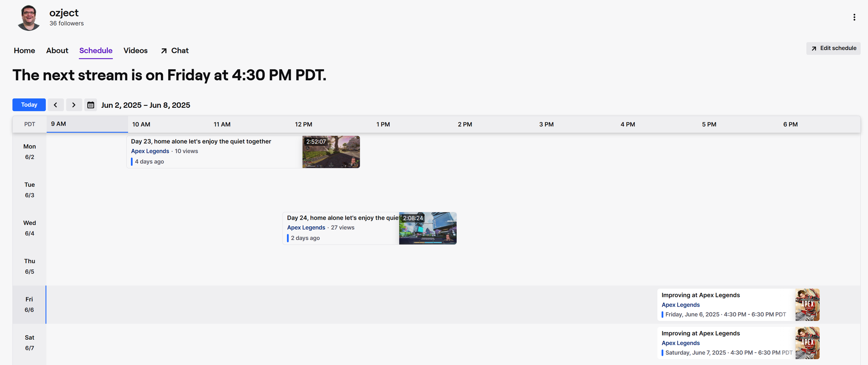Click the Mon 6/2 day label
Viewport: 868px width, 365px height.
pyautogui.click(x=30, y=152)
